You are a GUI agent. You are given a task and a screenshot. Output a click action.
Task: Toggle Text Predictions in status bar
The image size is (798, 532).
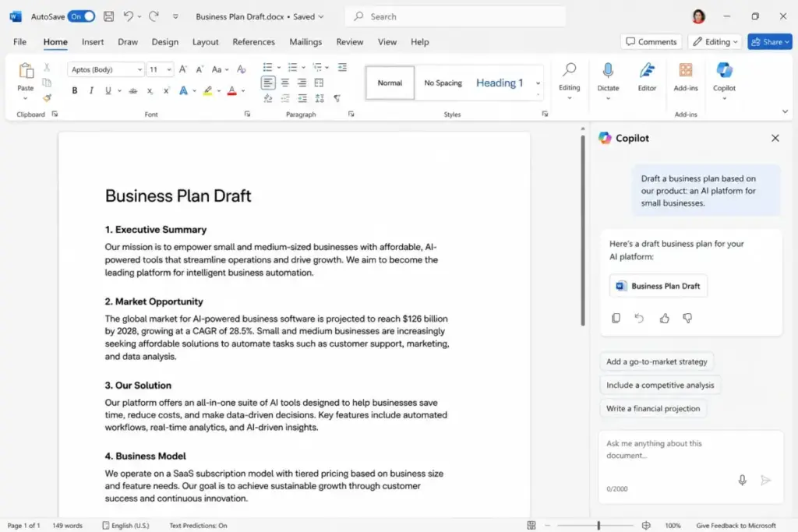198,526
